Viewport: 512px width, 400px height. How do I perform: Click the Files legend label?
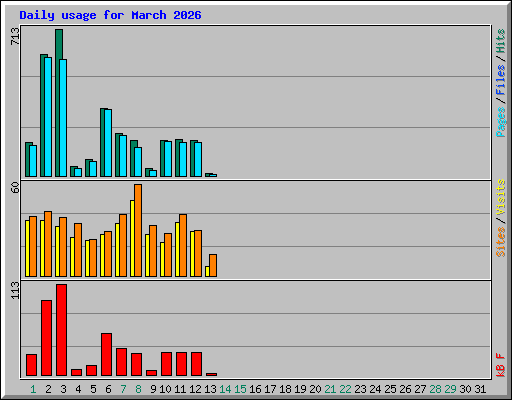pos(500,80)
